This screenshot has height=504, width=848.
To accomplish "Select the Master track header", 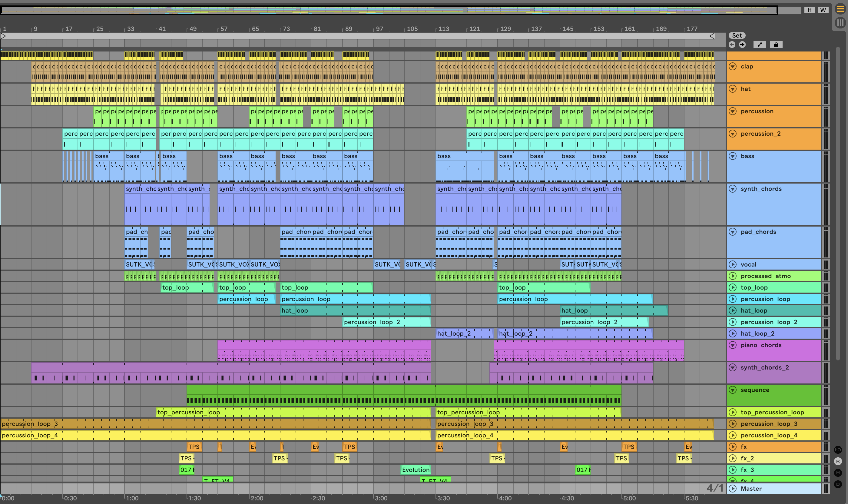I will (778, 489).
